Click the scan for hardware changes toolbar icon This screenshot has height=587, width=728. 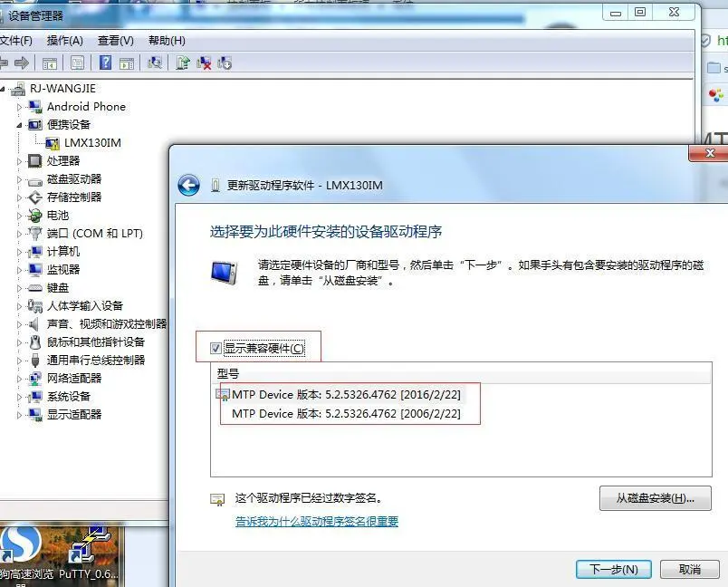155,63
